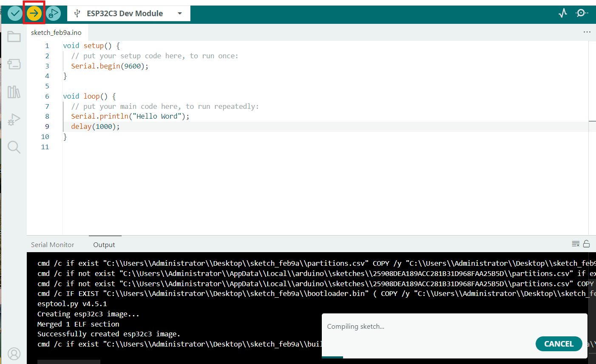Cancel the sketch compilation
Viewport: 596px width, 364px height.
[559, 344]
